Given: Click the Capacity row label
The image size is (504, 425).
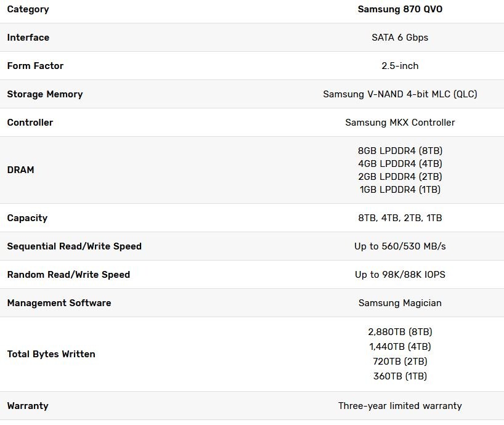Looking at the screenshot, I should (27, 218).
